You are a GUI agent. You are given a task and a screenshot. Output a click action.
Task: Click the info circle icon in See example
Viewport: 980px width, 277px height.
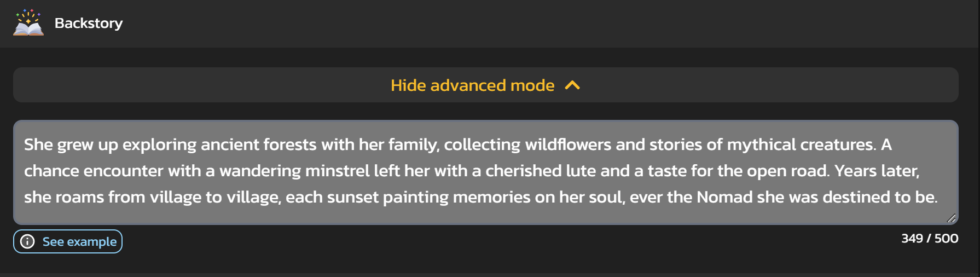click(27, 241)
